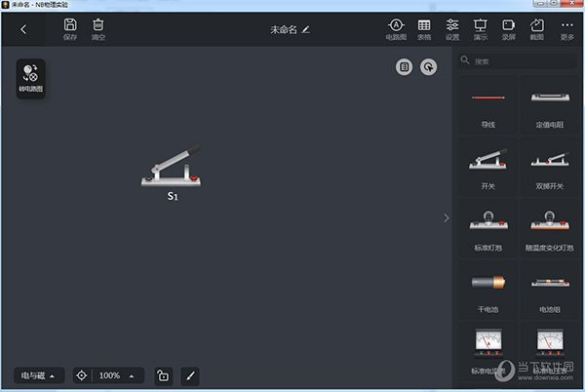Start screen recording with the 录屏 icon
Screen dimensions: 585x392
coord(509,29)
